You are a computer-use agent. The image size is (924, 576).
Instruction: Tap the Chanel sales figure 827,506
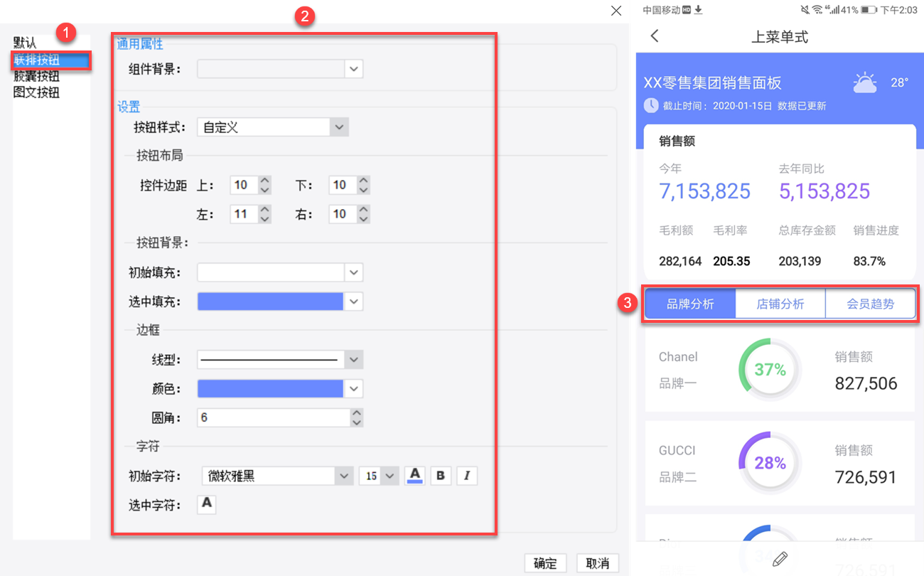[866, 383]
